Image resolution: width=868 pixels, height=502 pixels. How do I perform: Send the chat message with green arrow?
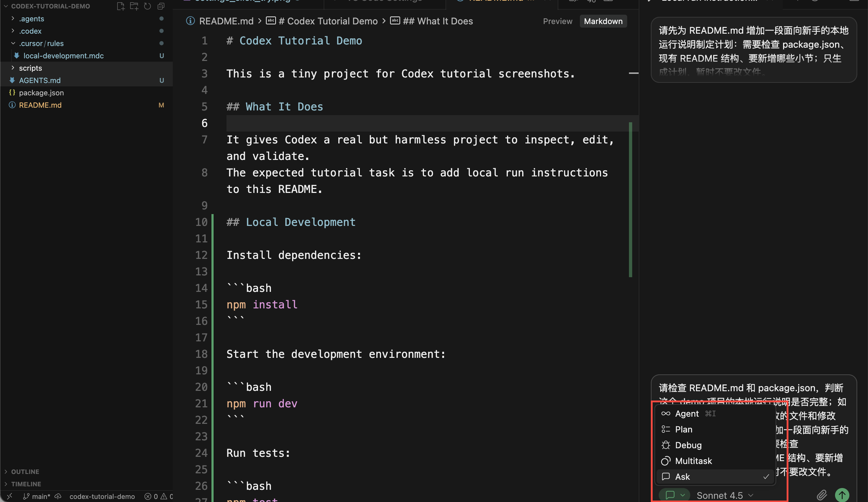point(842,495)
